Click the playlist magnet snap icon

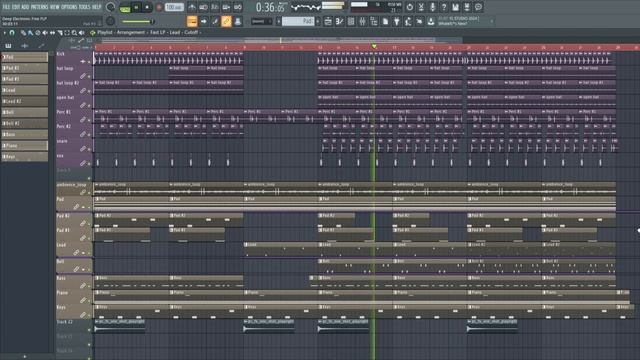tap(12, 33)
